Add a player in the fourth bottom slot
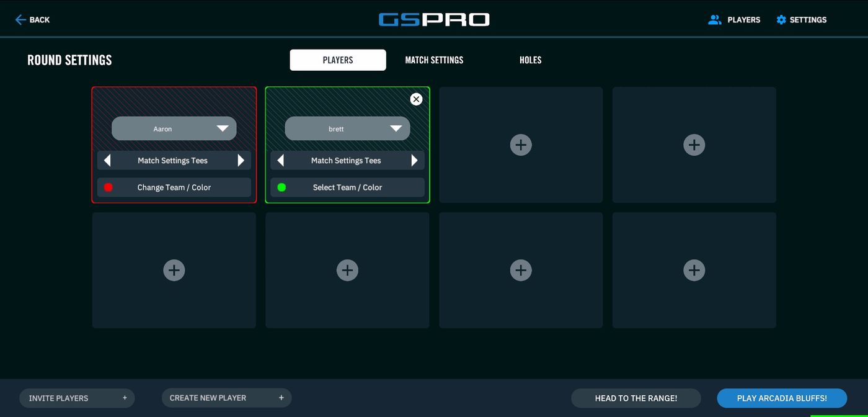The height and width of the screenshot is (417, 868). pos(694,270)
